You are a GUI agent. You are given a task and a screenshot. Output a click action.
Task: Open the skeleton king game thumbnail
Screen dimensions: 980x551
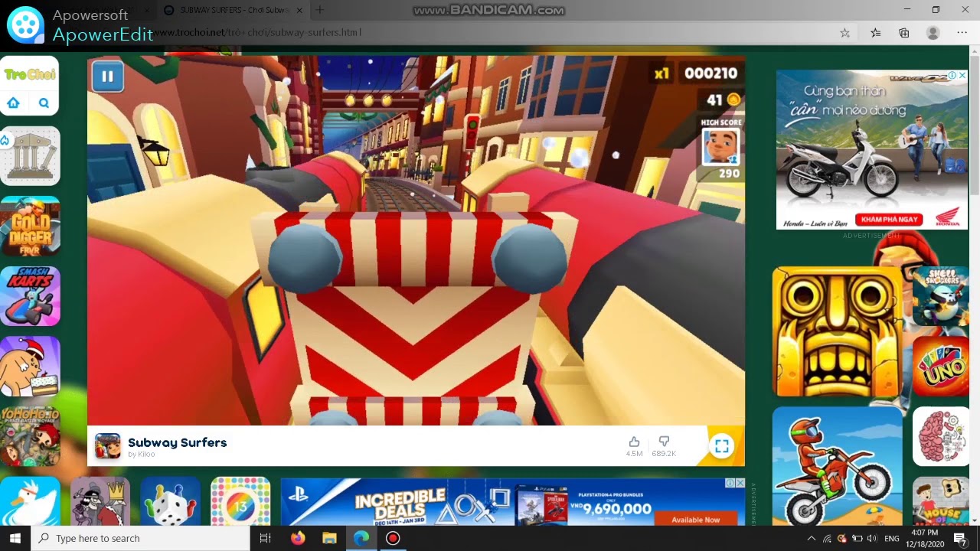coord(100,501)
